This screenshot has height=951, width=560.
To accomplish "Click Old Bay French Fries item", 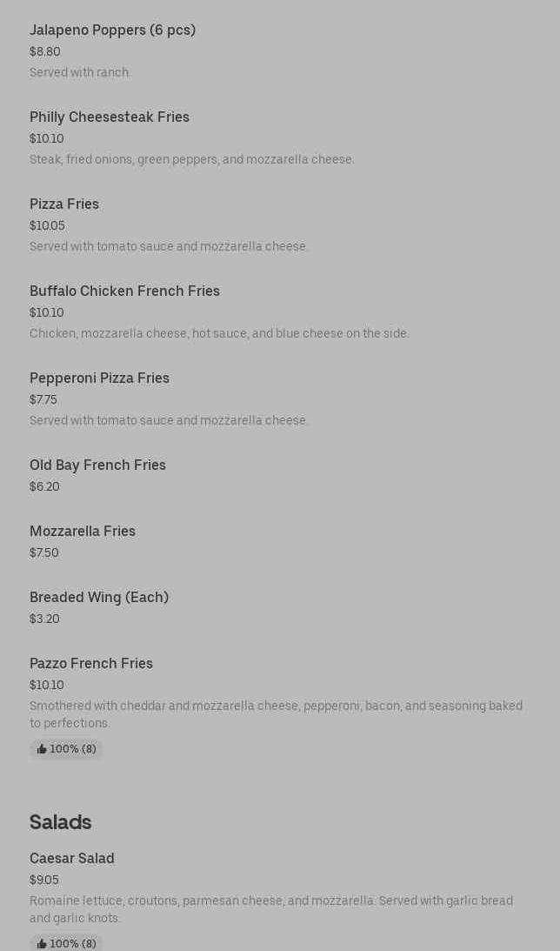I will point(97,465).
